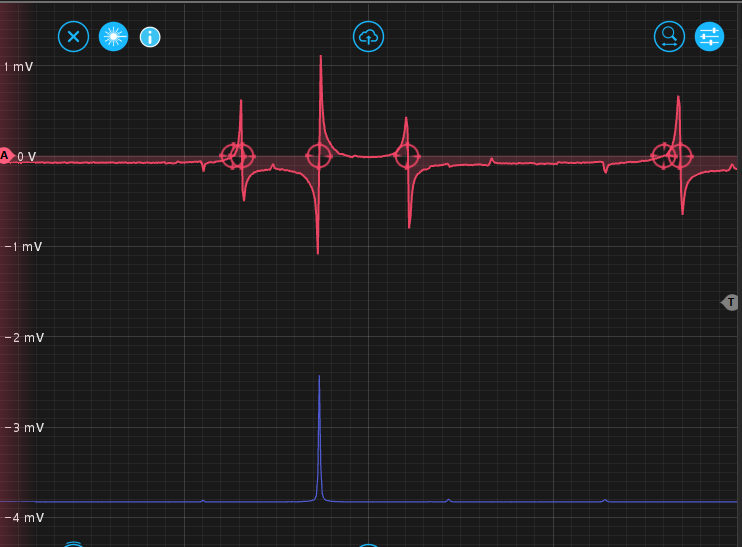Open the info icon
This screenshot has height=547, width=742.
pos(150,37)
